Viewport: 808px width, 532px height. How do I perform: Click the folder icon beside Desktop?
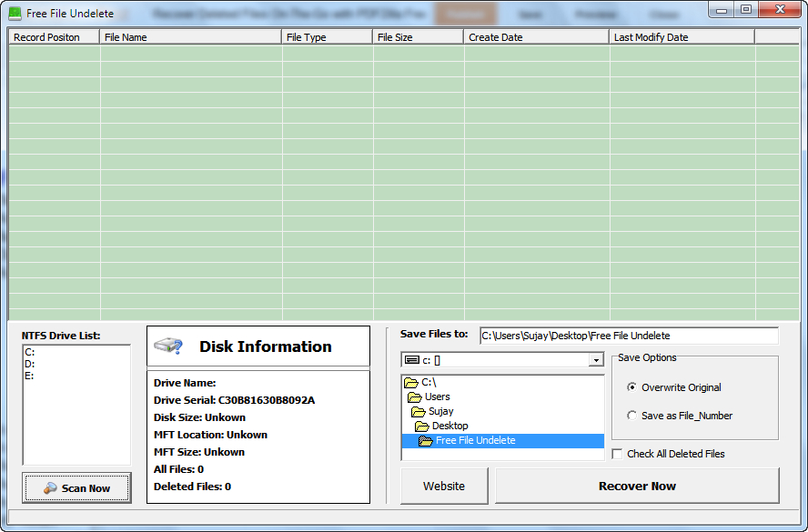(421, 426)
